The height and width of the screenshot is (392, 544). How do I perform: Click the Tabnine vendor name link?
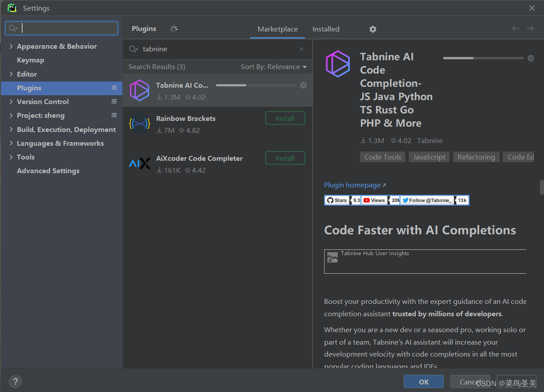coord(430,141)
